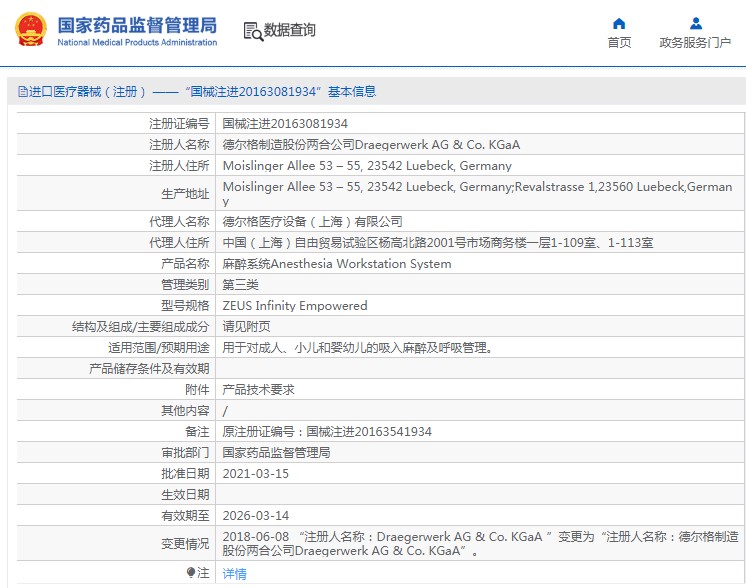Screen dimensions: 746x588
Task: Click the 审批部门 row label
Action: click(x=186, y=452)
